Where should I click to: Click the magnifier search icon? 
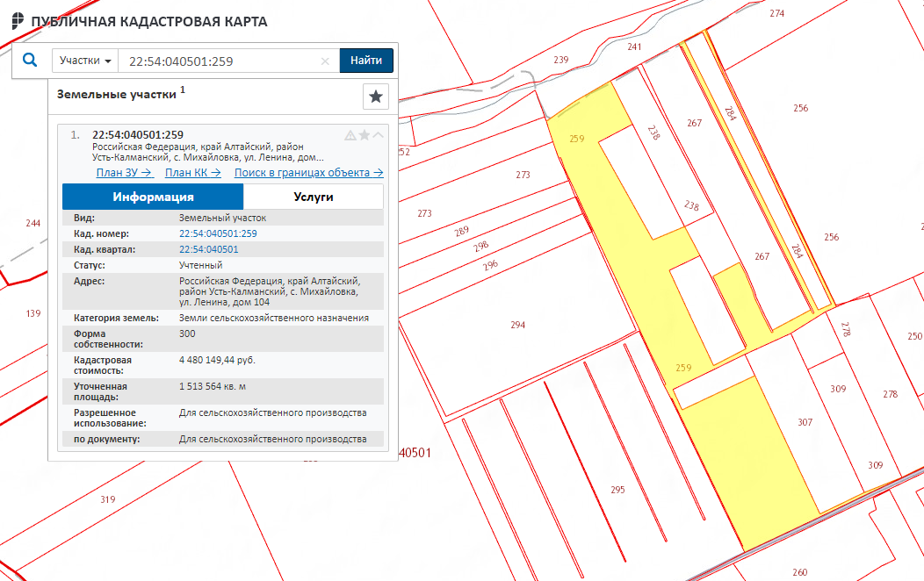[x=30, y=60]
